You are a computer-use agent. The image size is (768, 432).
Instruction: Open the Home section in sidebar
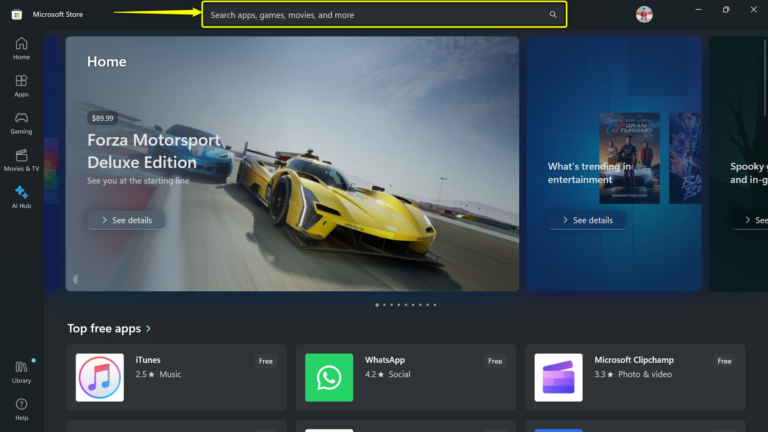pos(21,48)
